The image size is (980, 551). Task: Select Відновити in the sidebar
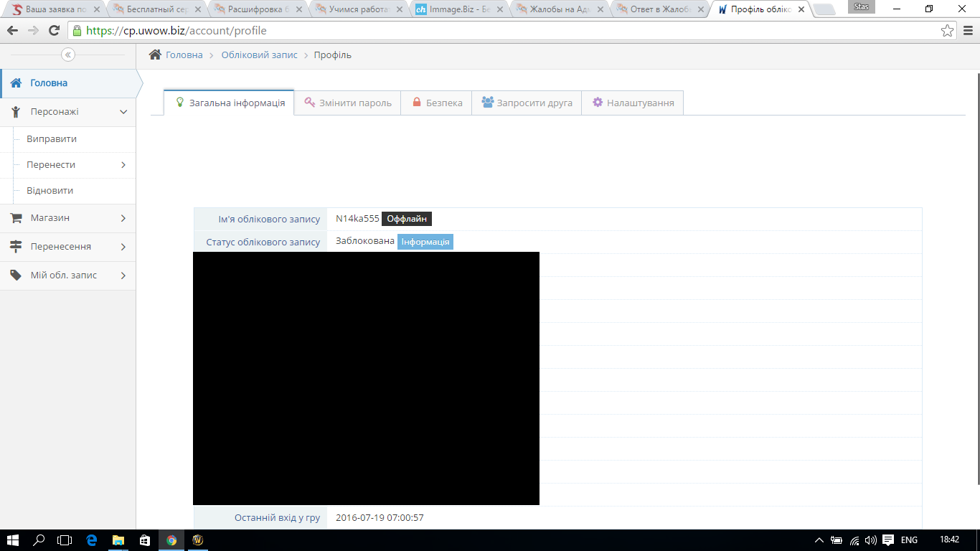[50, 191]
